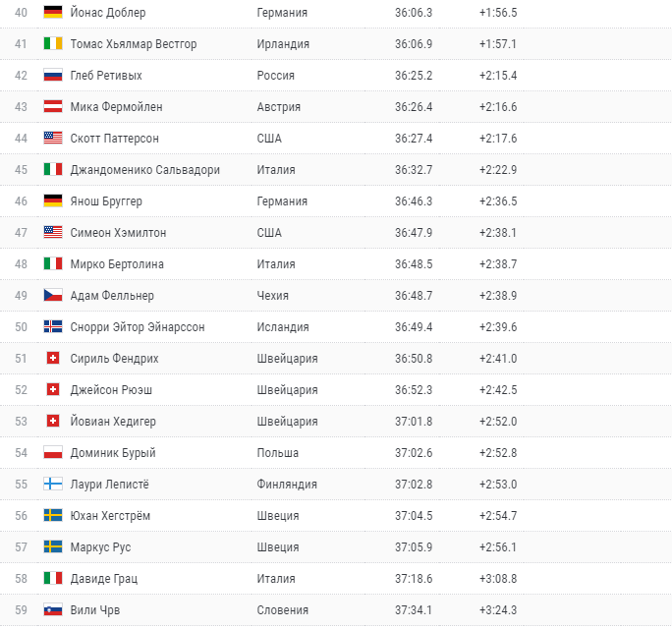Click the Austrian flag beside Мика Фермойлен

(53, 107)
